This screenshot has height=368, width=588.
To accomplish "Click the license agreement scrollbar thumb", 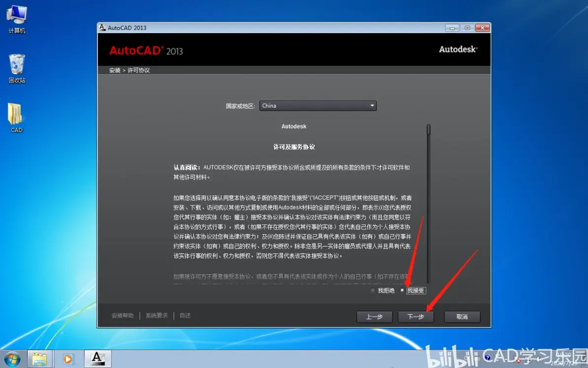I will click(x=428, y=129).
